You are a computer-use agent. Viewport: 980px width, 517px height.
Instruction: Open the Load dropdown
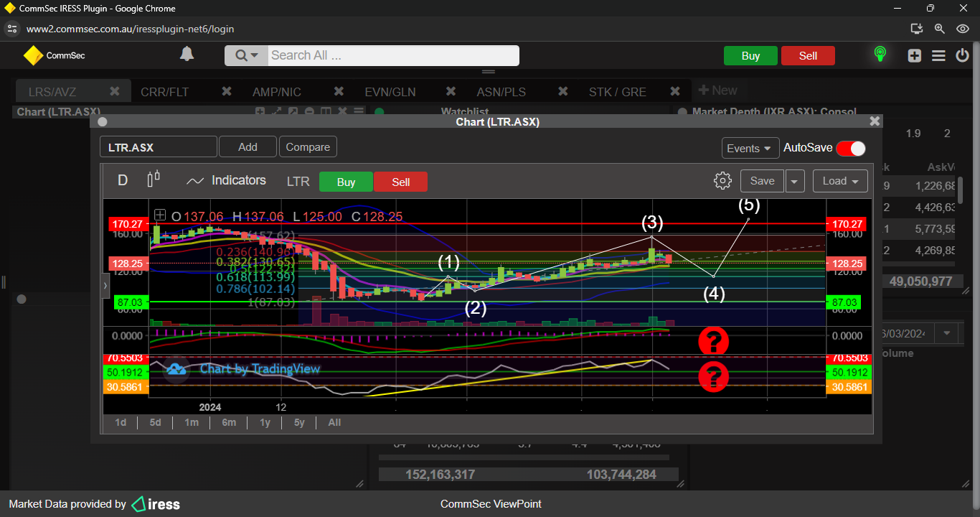(x=840, y=181)
